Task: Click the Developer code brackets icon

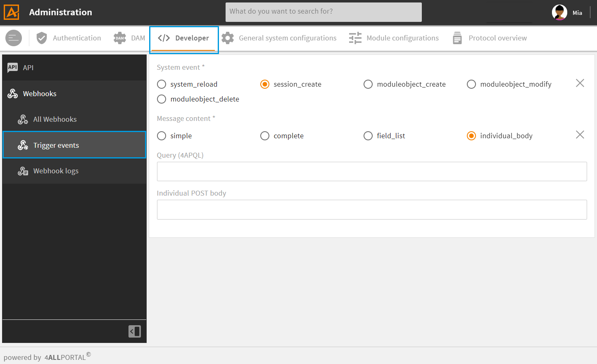Action: [x=164, y=38]
